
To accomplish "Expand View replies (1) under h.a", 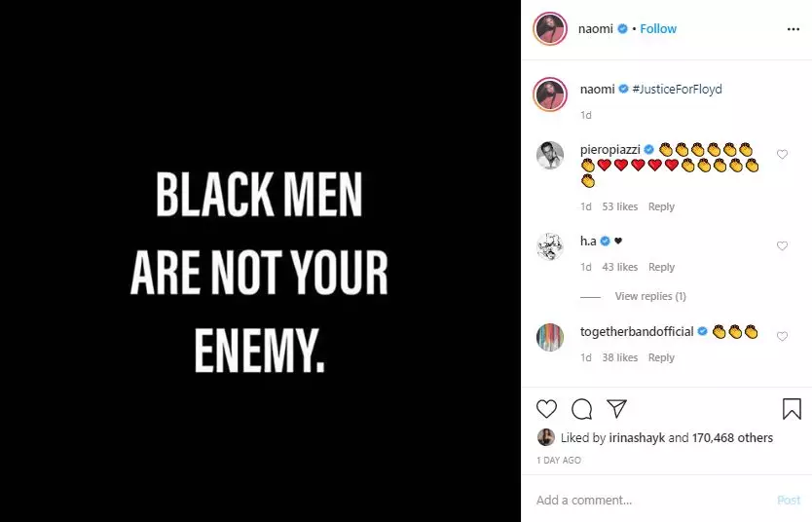I will [x=650, y=296].
